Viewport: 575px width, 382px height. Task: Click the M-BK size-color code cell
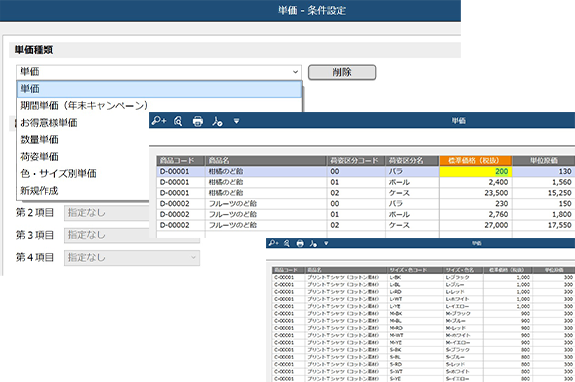pyautogui.click(x=415, y=314)
